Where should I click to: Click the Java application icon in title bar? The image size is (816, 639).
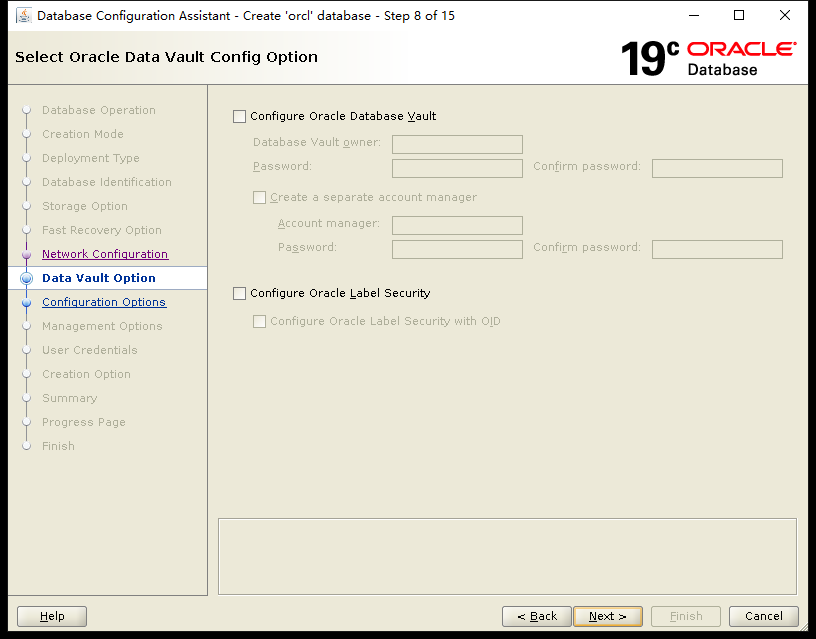coord(23,16)
